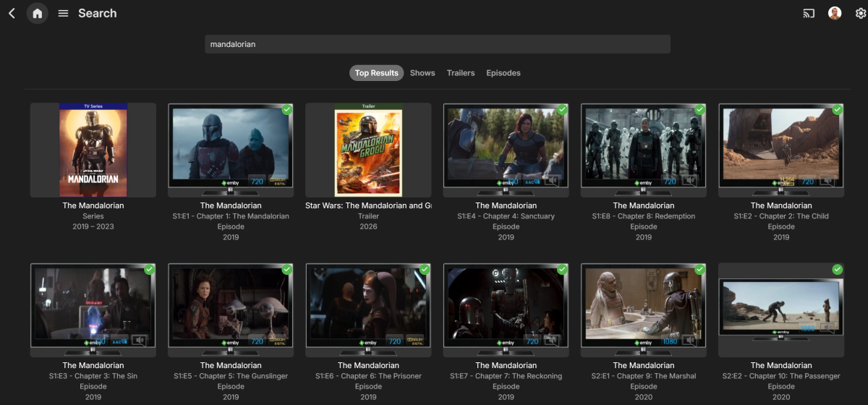Image resolution: width=868 pixels, height=405 pixels.
Task: Click the Star Wars: The Mandalorian trailer title
Action: coord(368,205)
